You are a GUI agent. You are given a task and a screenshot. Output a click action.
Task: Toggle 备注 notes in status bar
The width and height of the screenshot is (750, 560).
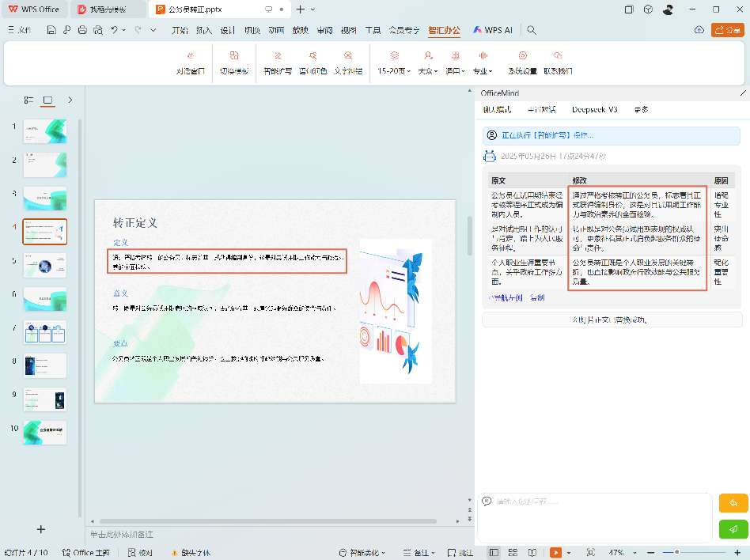(419, 553)
